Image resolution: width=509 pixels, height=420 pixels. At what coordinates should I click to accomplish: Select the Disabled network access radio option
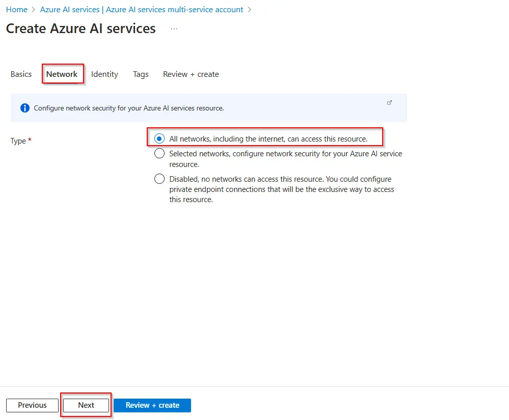160,179
